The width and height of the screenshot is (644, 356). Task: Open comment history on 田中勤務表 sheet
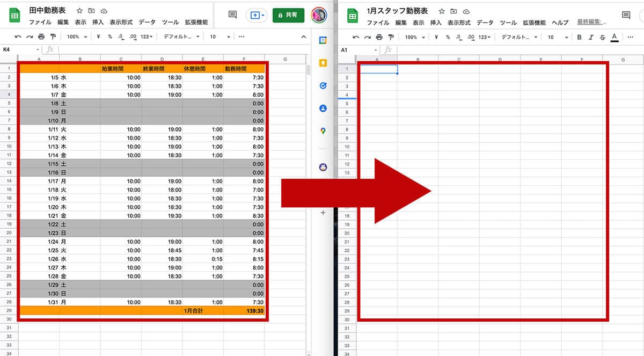(231, 16)
